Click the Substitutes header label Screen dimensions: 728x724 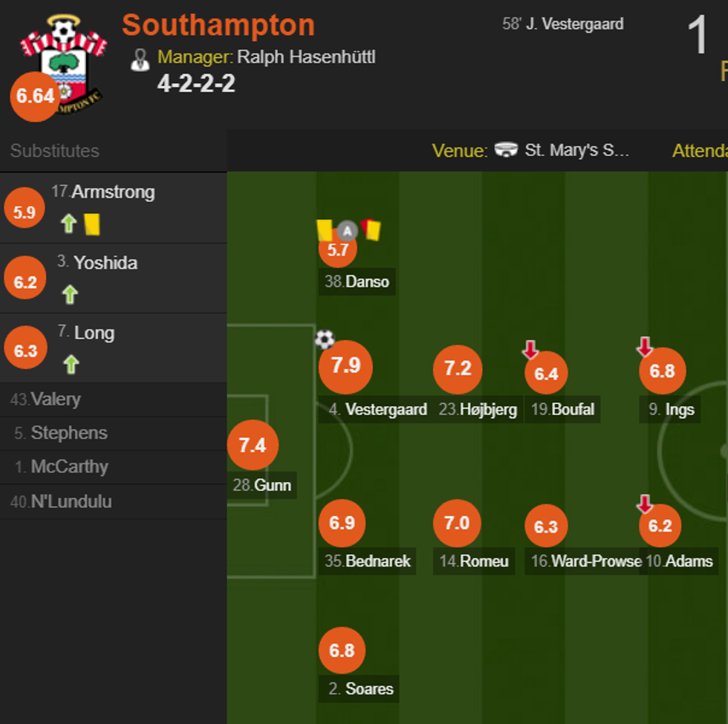[x=54, y=151]
